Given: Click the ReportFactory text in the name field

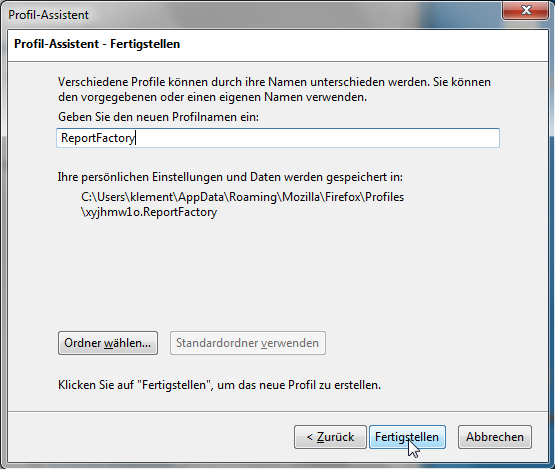Looking at the screenshot, I should [98, 138].
